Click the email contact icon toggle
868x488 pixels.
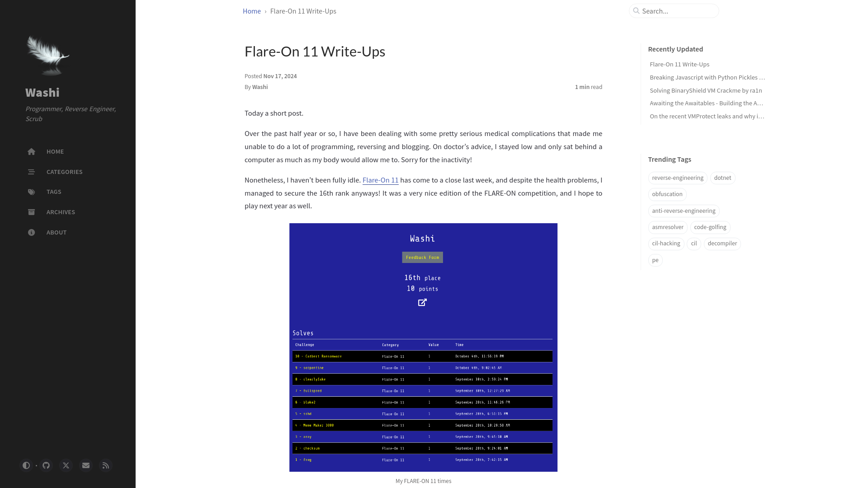86,465
